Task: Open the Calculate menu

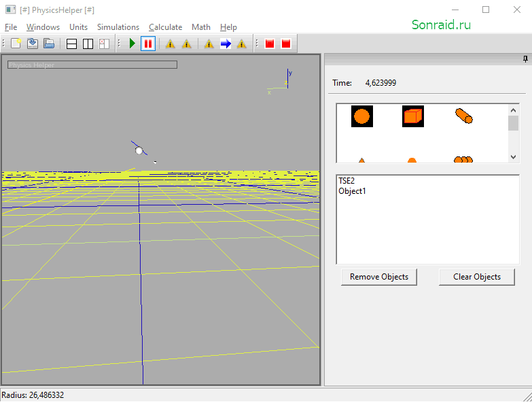Action: [x=166, y=27]
